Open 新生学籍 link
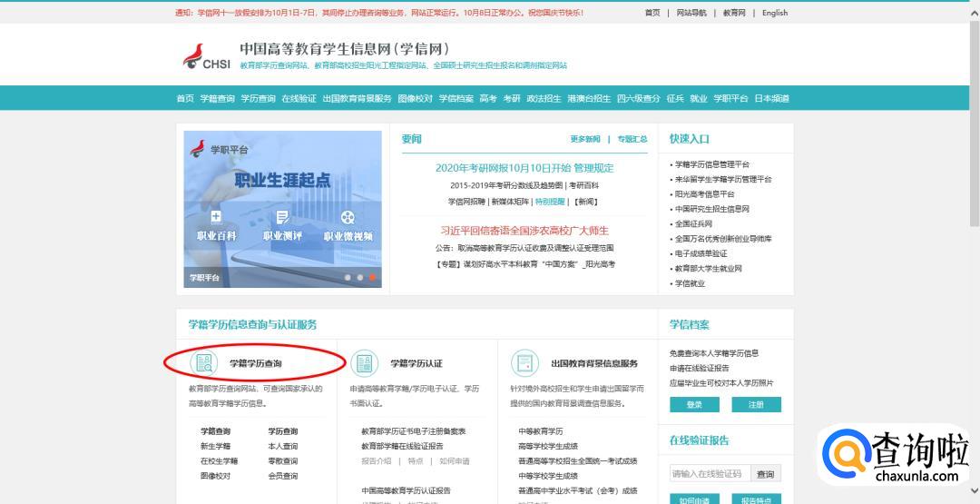This screenshot has width=980, height=504. click(x=216, y=447)
